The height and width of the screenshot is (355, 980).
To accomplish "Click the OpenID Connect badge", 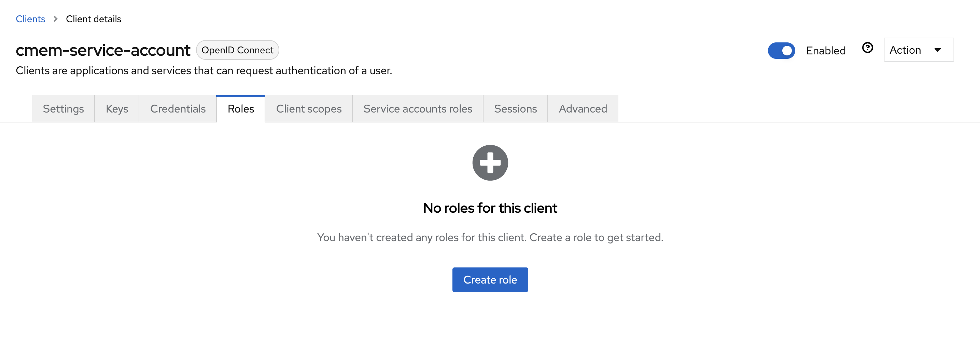I will (237, 50).
